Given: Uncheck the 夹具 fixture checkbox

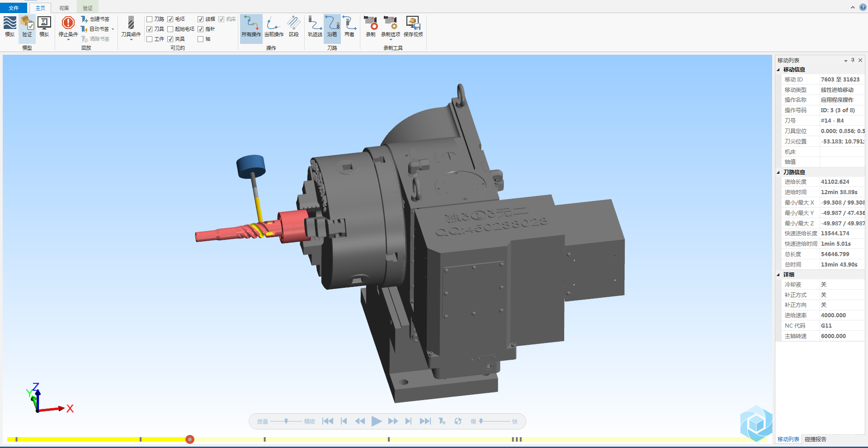Looking at the screenshot, I should (x=170, y=39).
